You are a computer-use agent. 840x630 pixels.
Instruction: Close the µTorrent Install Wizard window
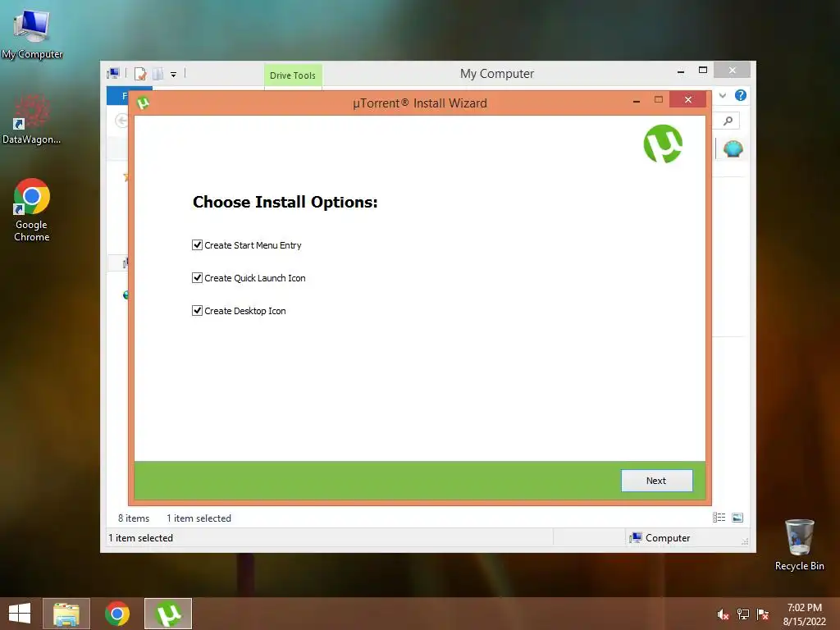(688, 99)
